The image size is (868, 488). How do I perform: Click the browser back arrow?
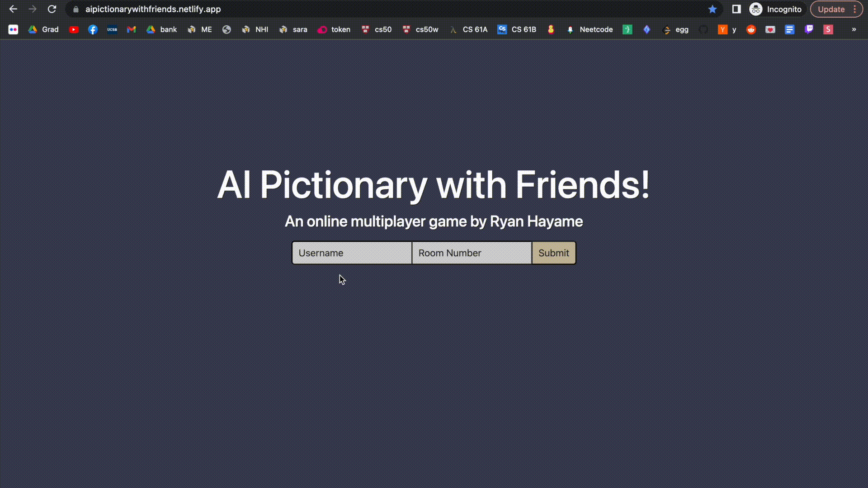click(13, 9)
